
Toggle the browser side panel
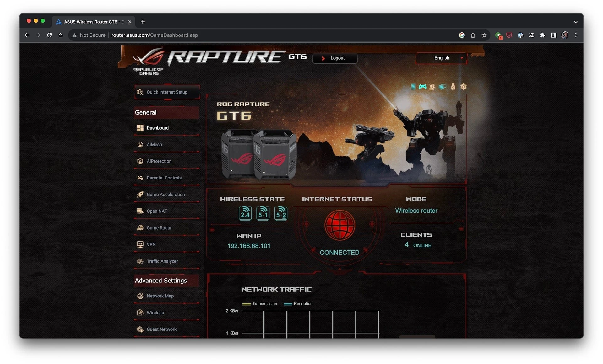554,35
